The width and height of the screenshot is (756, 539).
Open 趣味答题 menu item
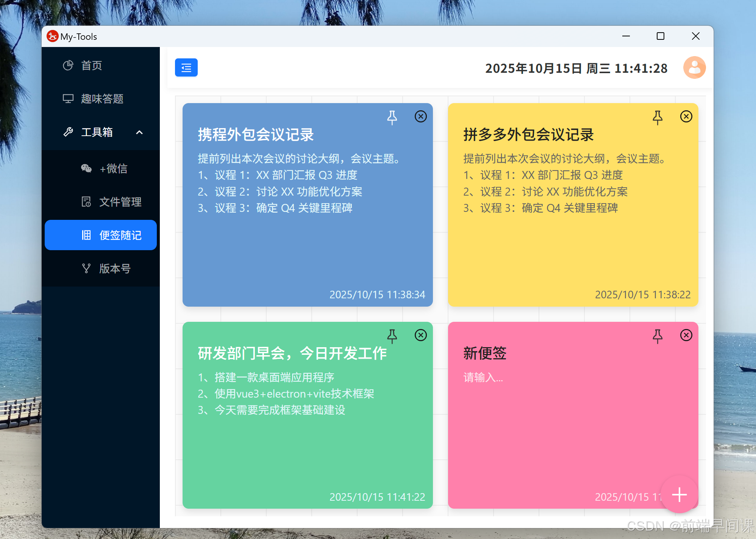[101, 99]
